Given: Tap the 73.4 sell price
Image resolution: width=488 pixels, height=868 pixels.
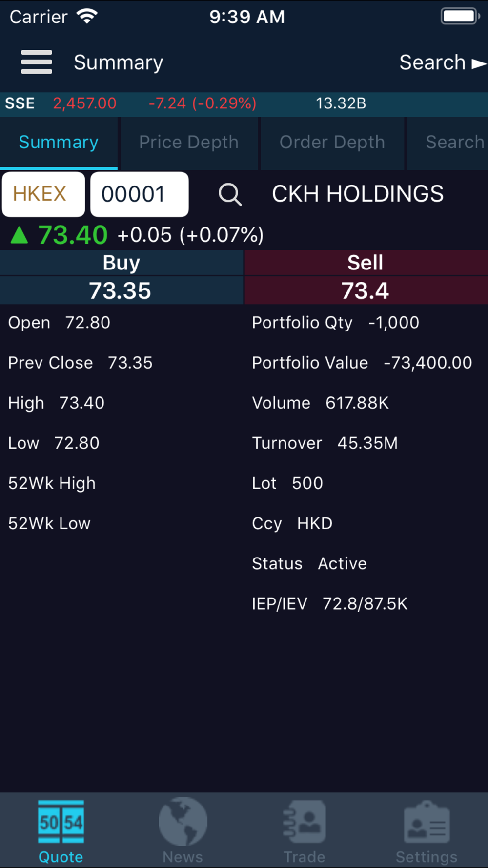Looking at the screenshot, I should (366, 290).
